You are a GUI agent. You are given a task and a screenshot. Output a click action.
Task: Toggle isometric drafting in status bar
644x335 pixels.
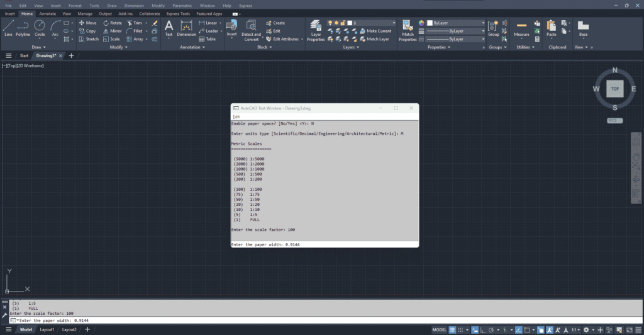click(x=505, y=330)
